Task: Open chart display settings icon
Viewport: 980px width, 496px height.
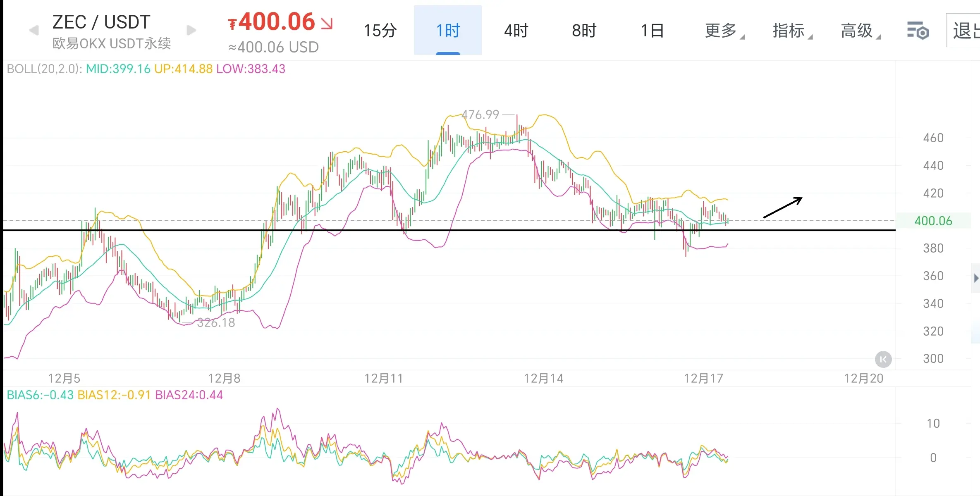Action: click(918, 31)
